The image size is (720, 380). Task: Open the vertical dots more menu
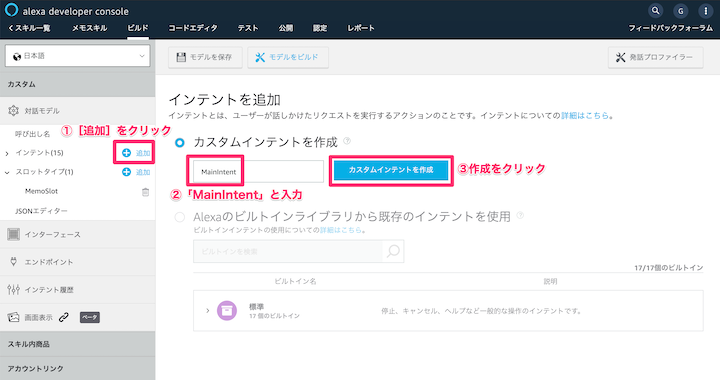coord(706,11)
